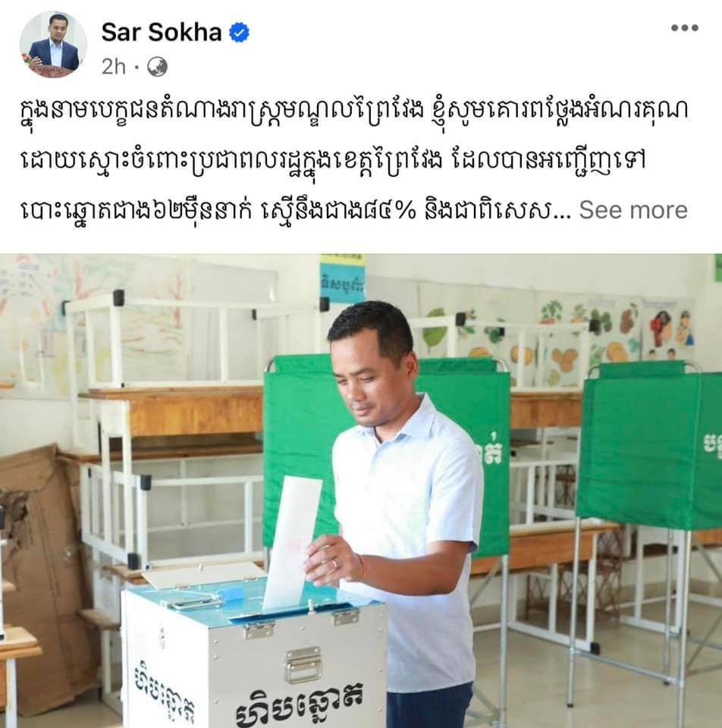722x728 pixels.
Task: Open the three-dot post options menu
Action: pyautogui.click(x=684, y=28)
